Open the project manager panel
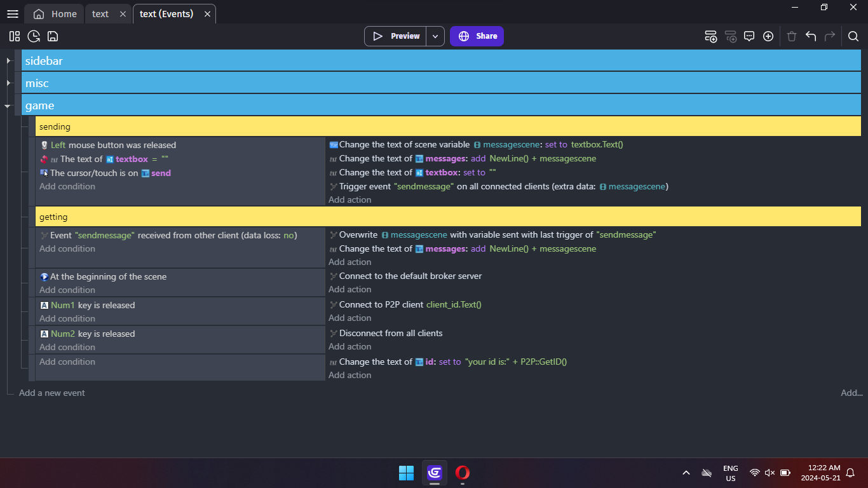The width and height of the screenshot is (868, 488). tap(15, 36)
